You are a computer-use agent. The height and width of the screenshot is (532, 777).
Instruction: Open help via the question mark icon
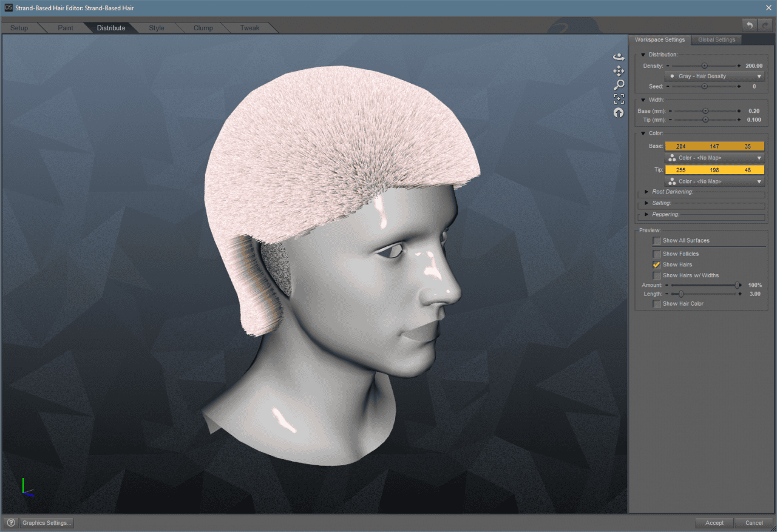(x=11, y=522)
